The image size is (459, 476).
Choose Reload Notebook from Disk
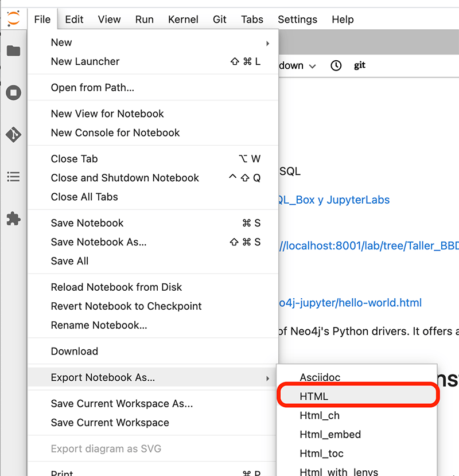coord(153,287)
